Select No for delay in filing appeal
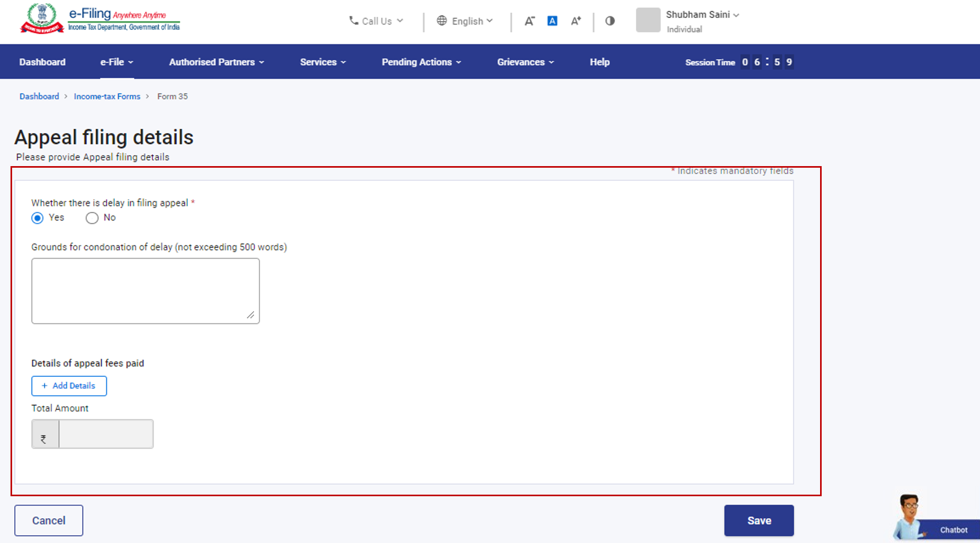The width and height of the screenshot is (980, 543). tap(92, 218)
